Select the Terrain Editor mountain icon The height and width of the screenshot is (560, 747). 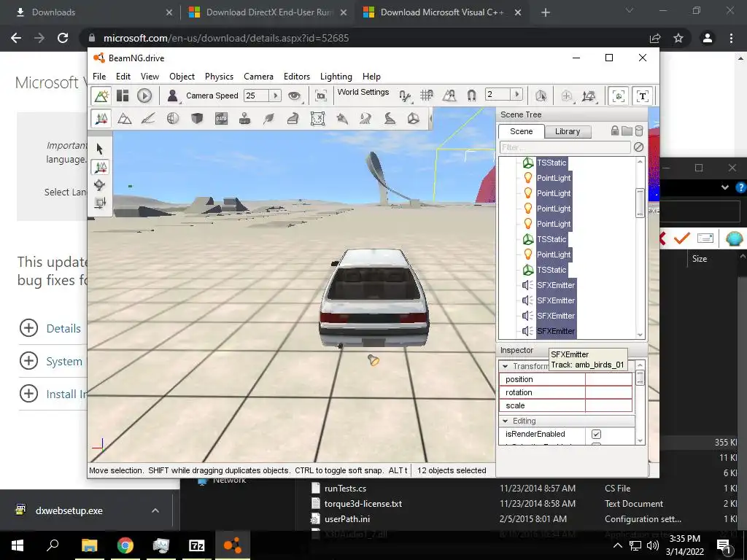point(124,119)
